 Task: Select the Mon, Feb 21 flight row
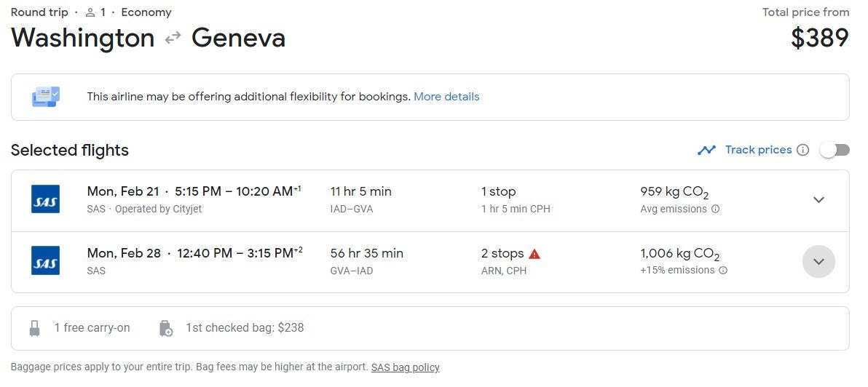click(430, 200)
